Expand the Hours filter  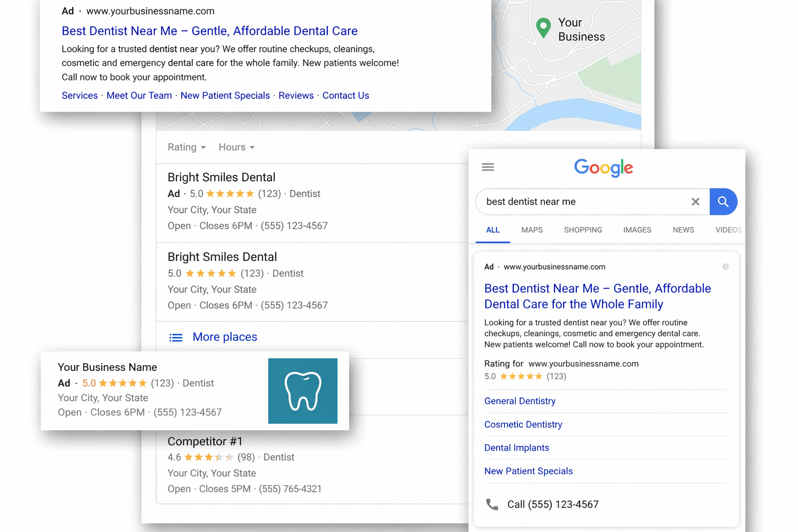click(236, 147)
